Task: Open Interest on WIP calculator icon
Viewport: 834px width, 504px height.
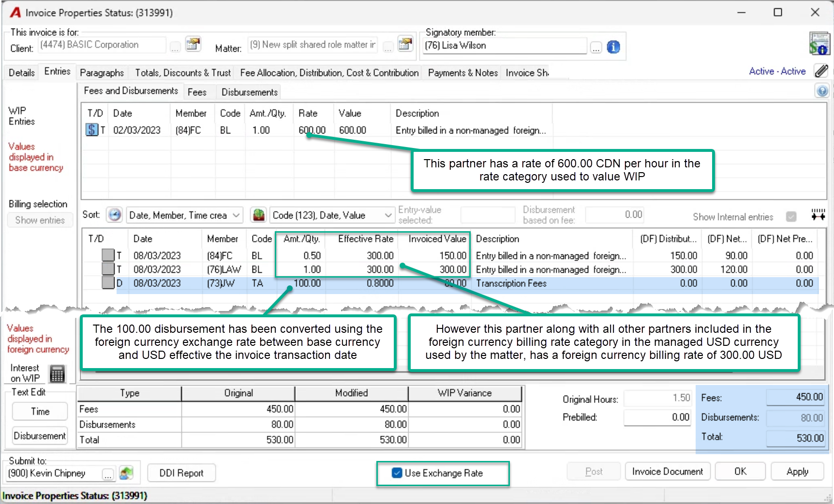Action: (58, 373)
